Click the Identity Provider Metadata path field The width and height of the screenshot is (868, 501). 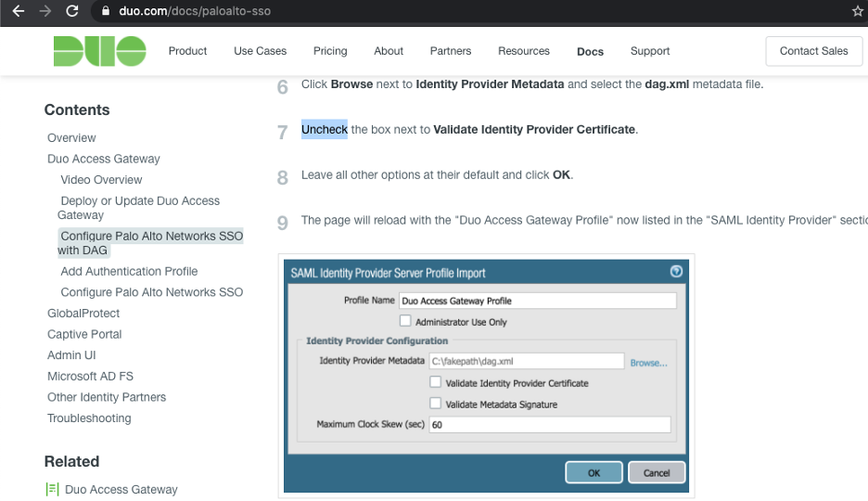[x=527, y=361]
